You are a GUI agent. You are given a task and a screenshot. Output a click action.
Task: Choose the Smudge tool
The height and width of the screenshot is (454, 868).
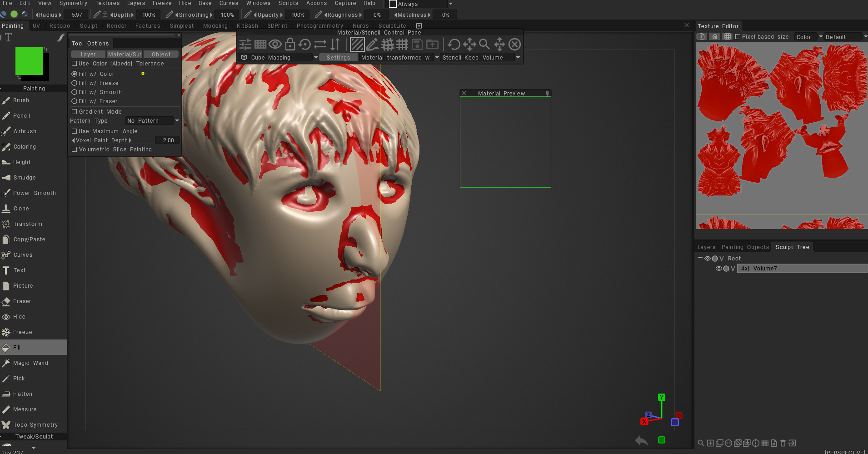tap(24, 178)
